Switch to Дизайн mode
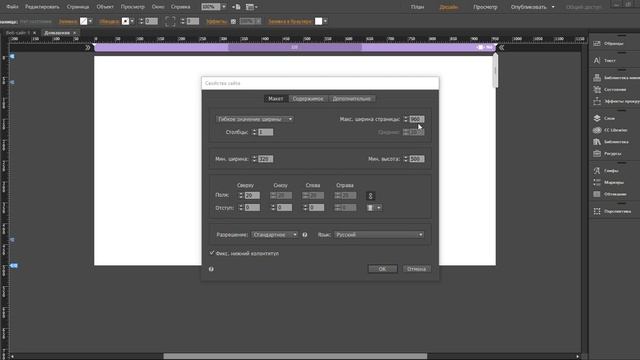 pyautogui.click(x=449, y=7)
